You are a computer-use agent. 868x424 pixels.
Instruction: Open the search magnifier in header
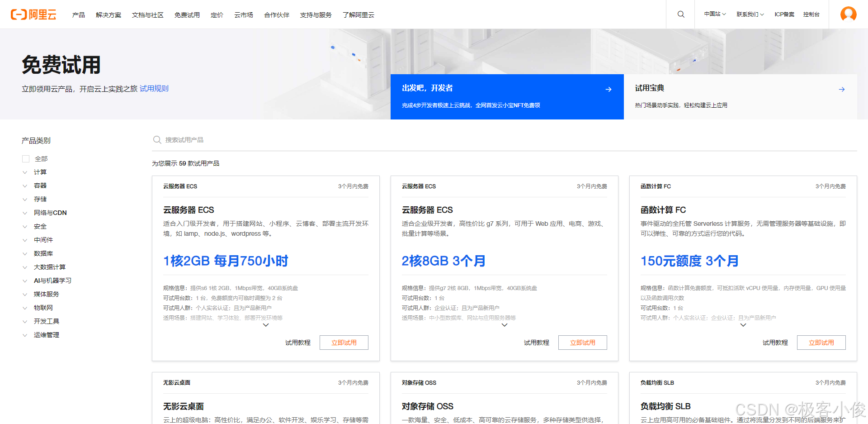[x=681, y=14]
